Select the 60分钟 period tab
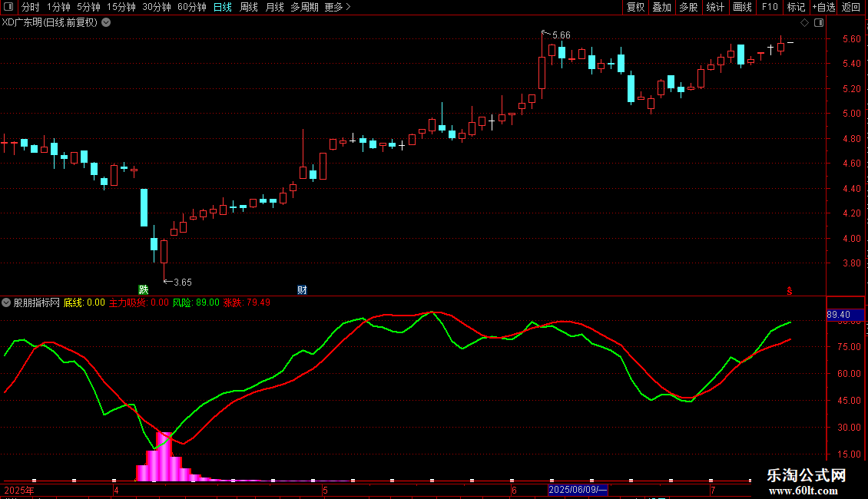The width and height of the screenshot is (868, 499). 191,7
